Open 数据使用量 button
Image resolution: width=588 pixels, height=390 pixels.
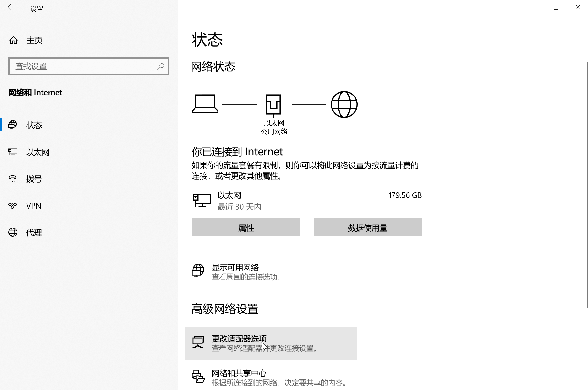coord(367,227)
